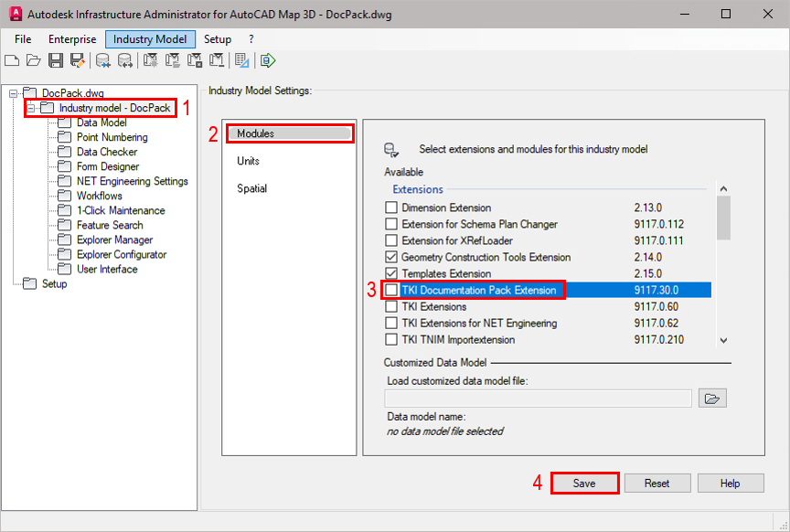Click the Save As floppy-with-pencil toolbar icon
The height and width of the screenshot is (532, 790).
pos(77,61)
